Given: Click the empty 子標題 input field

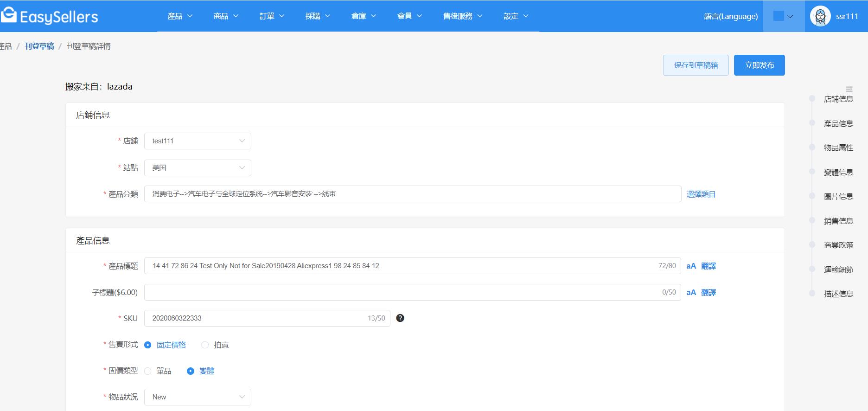Looking at the screenshot, I should (x=413, y=292).
